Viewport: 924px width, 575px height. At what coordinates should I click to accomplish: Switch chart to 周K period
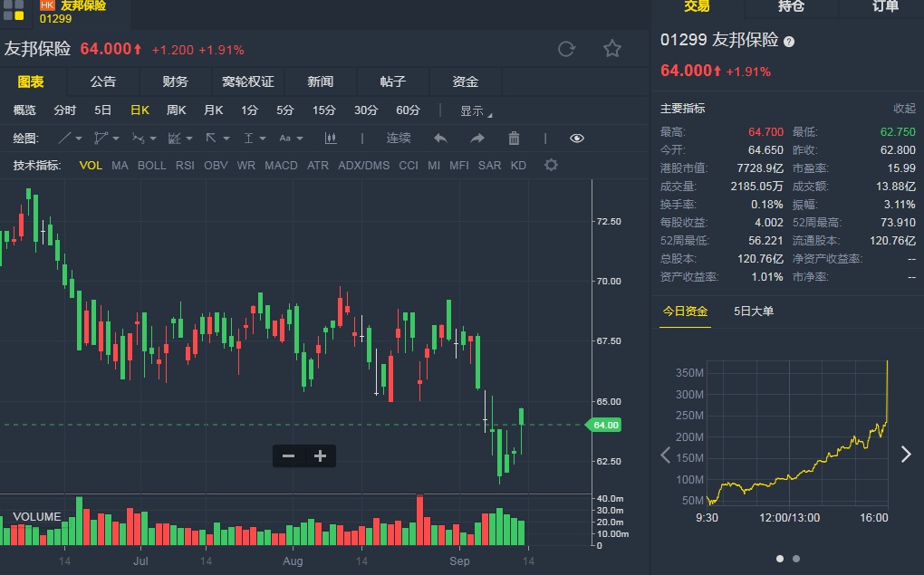click(176, 110)
